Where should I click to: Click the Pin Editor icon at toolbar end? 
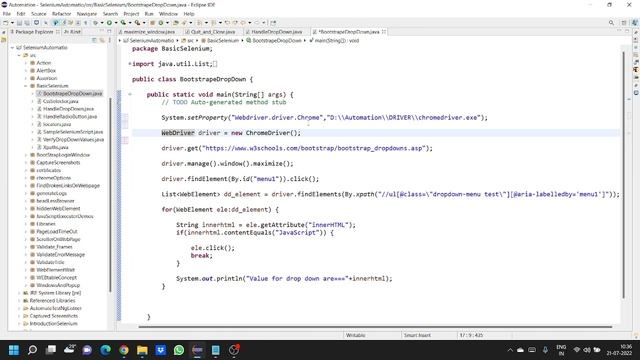[x=273, y=23]
